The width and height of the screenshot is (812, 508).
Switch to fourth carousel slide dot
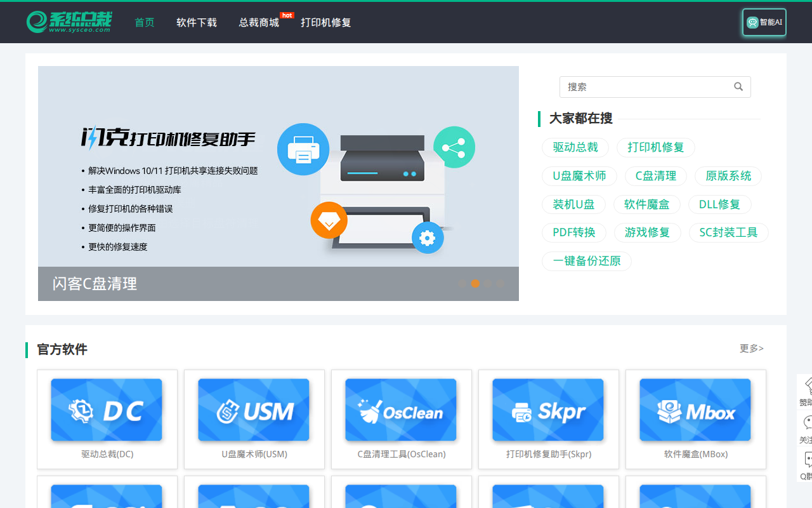(501, 284)
